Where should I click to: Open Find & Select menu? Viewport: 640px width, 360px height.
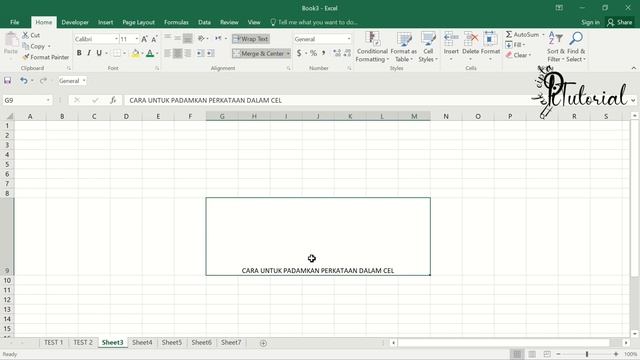pos(576,47)
